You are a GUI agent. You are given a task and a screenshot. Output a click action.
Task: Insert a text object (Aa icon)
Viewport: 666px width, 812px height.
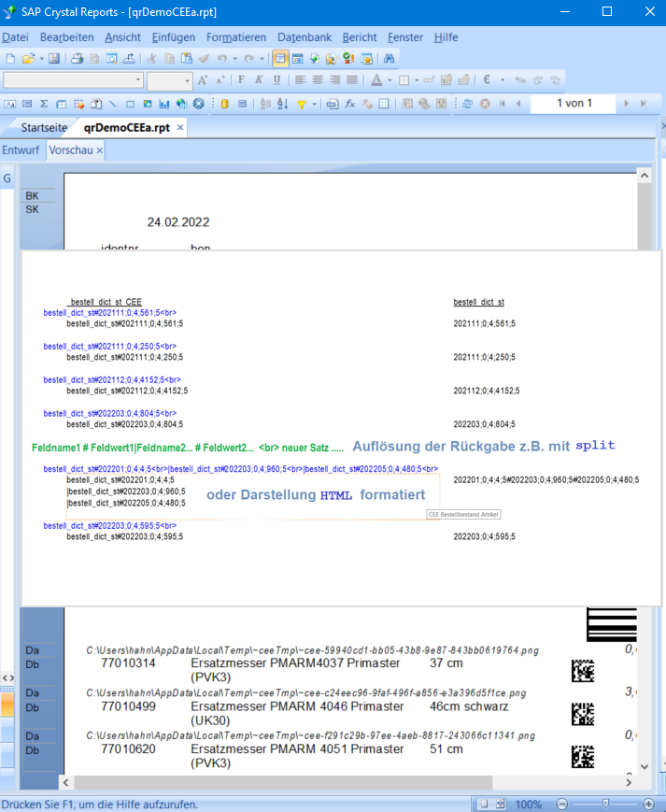click(x=10, y=104)
